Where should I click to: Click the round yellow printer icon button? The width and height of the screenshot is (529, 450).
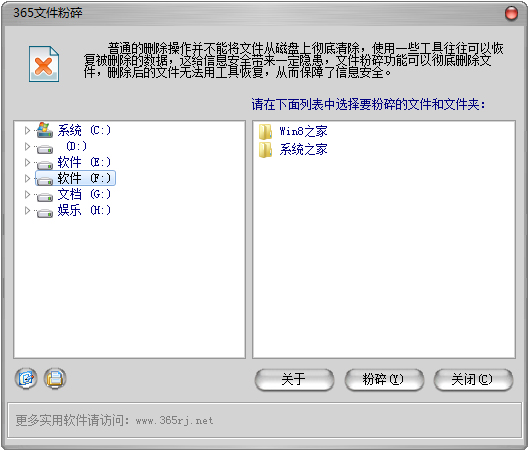click(55, 378)
